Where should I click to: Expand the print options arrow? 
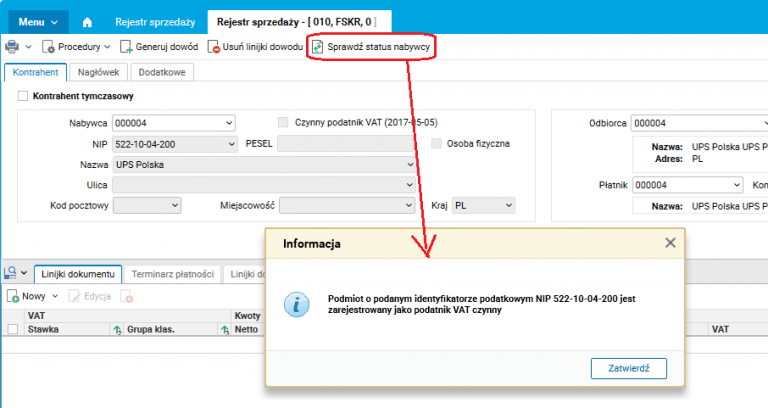pyautogui.click(x=28, y=47)
